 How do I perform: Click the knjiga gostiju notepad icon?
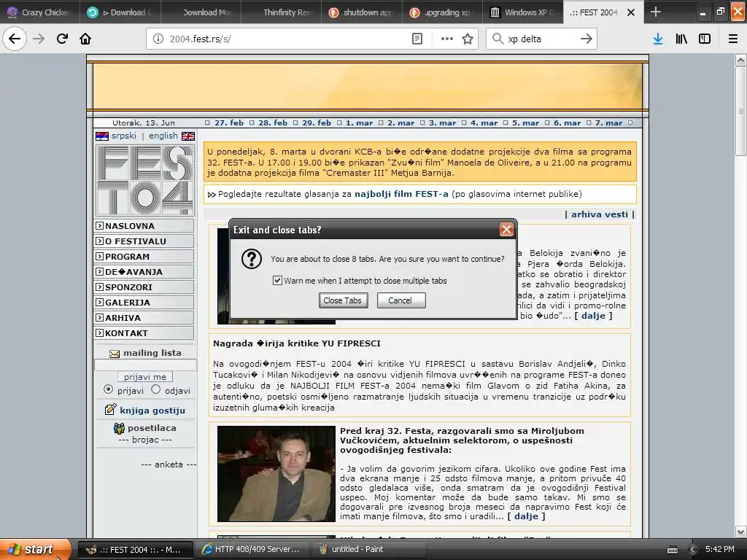pyautogui.click(x=111, y=409)
